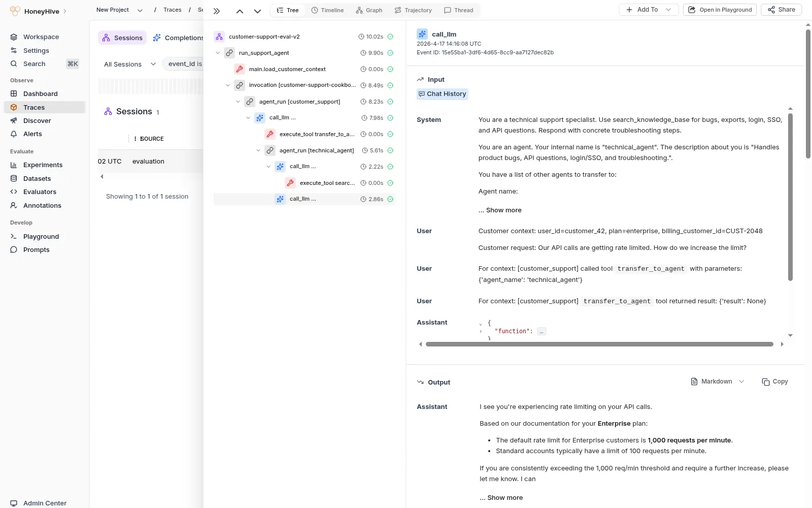The image size is (812, 508).
Task: Copy the output with Copy button
Action: pos(775,382)
